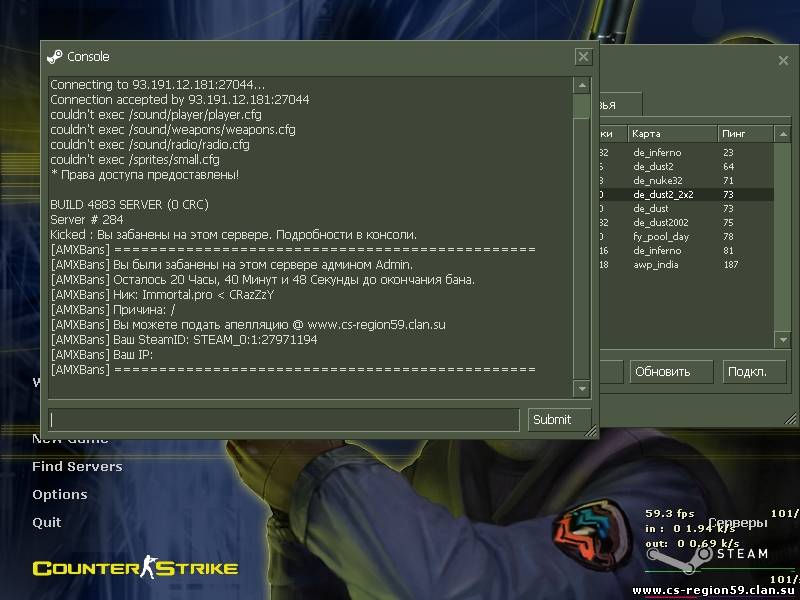Screen dimensions: 800x600
Task: Close the server browser window
Action: [784, 61]
